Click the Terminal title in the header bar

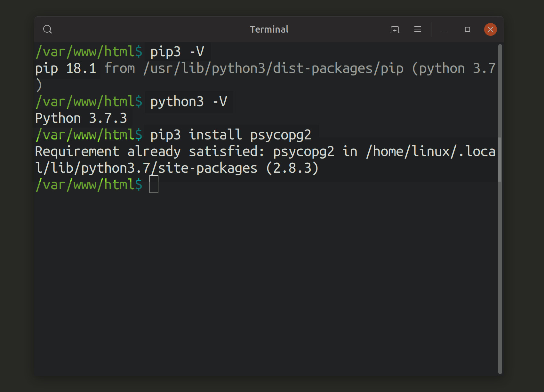point(269,29)
